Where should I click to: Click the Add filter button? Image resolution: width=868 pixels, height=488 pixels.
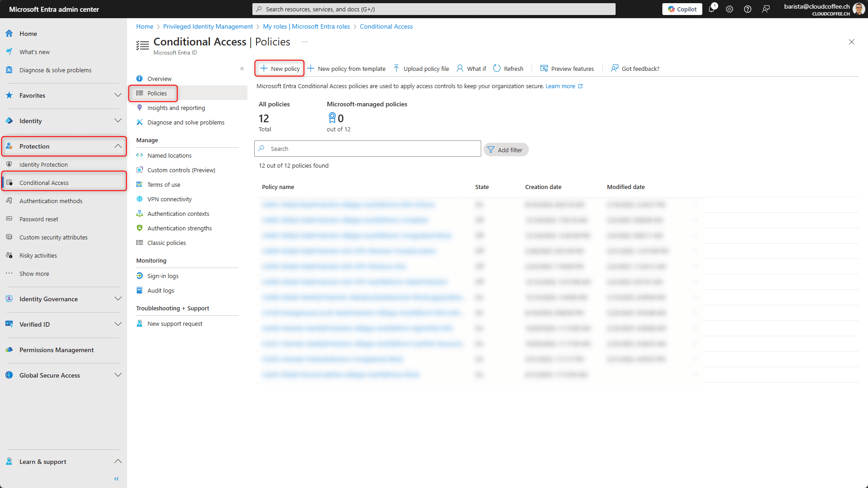506,150
